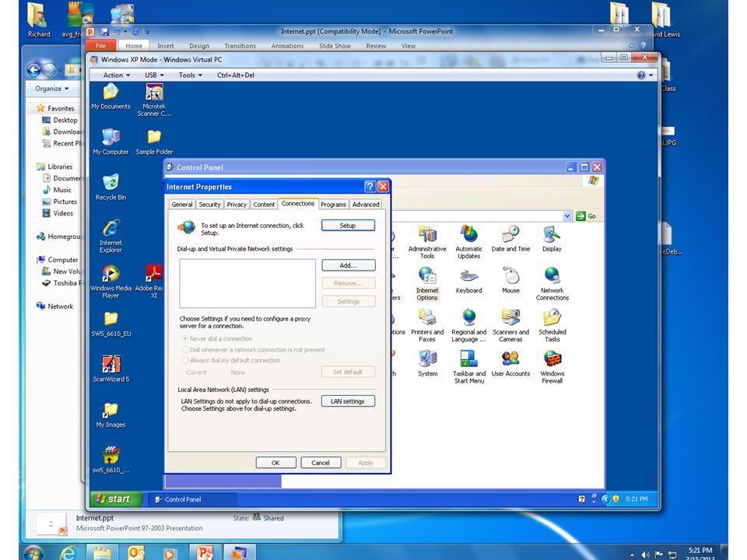Select Internet Options in Control Panel

[427, 285]
